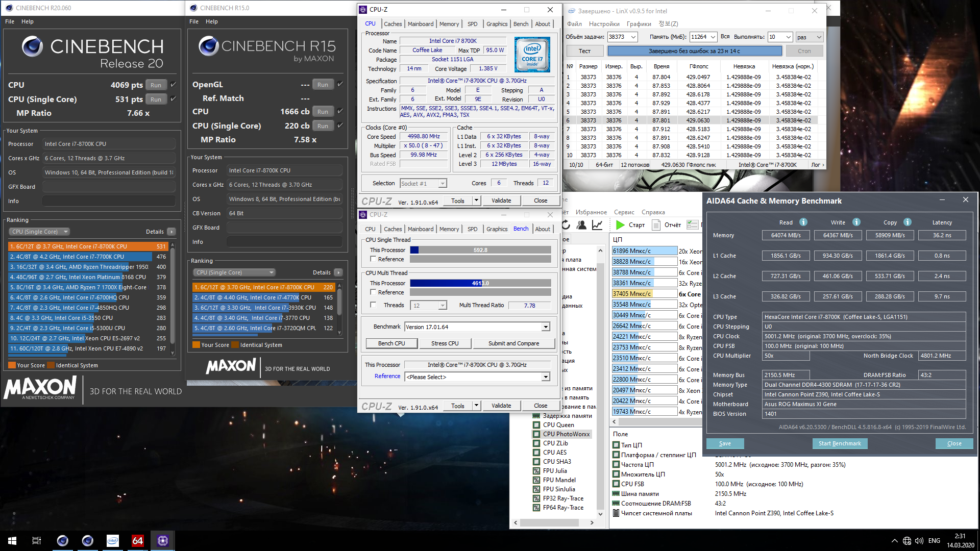Open AIDA64 from the taskbar (64 icon)
980x551 pixels.
click(x=137, y=541)
